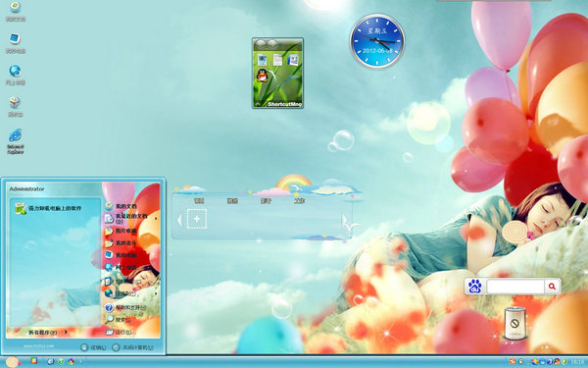
Task: Open the My Computer desktop icon
Action: coord(16,43)
